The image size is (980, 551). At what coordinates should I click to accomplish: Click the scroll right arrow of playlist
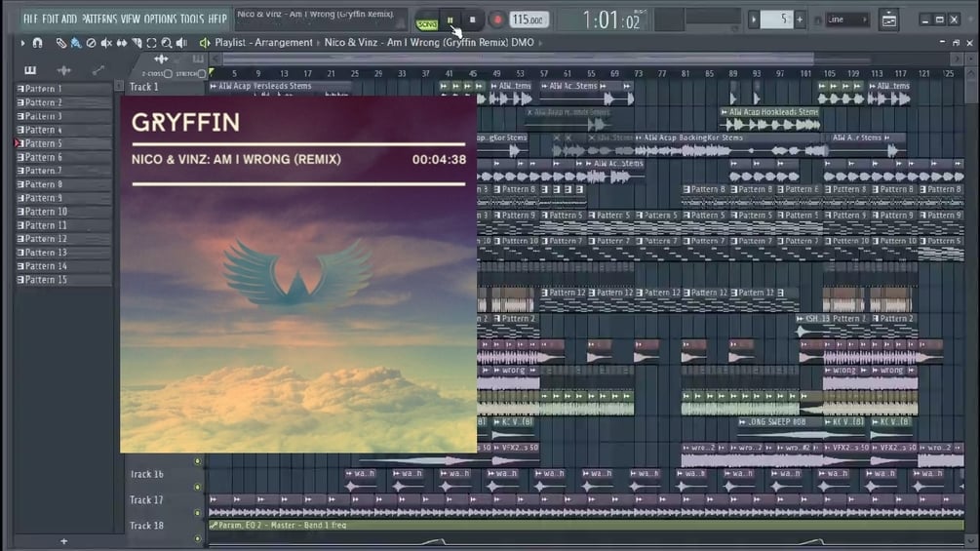(957, 59)
